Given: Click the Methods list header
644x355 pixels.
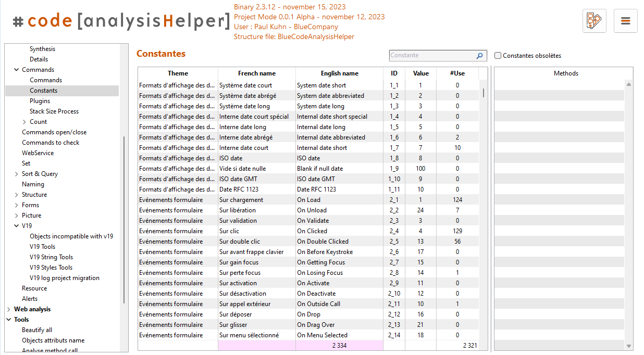Looking at the screenshot, I should click(x=566, y=73).
